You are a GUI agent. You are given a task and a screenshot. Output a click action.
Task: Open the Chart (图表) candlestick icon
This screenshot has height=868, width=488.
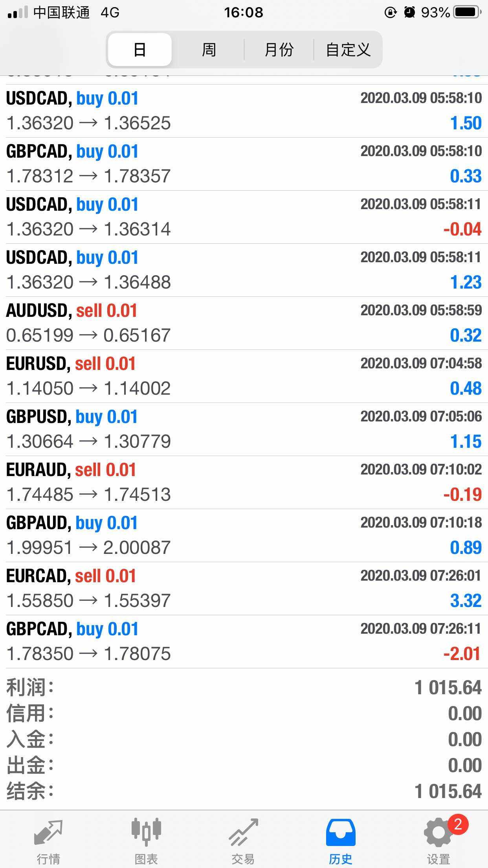(146, 833)
